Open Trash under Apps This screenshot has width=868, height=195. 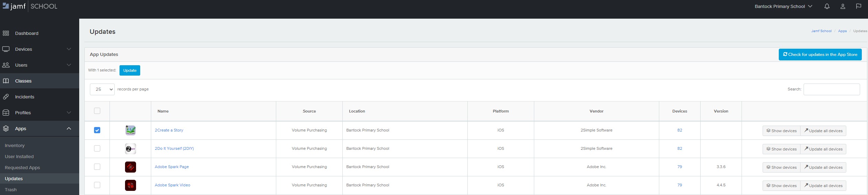pyautogui.click(x=11, y=190)
